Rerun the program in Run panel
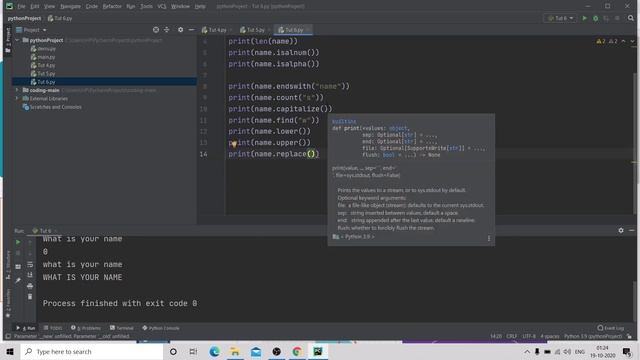Image resolution: width=640 pixels, height=360 pixels. click(x=18, y=242)
